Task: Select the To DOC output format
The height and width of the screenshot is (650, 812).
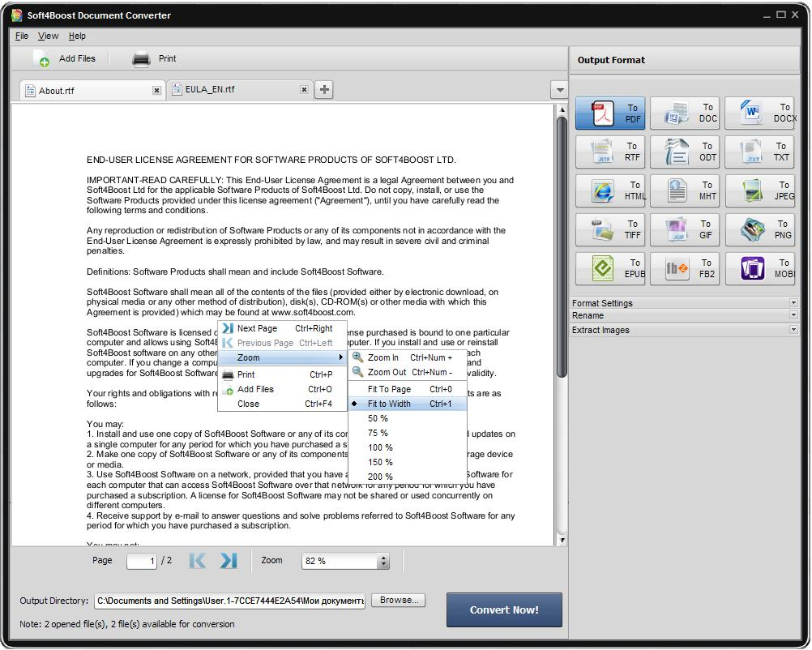Action: tap(685, 113)
